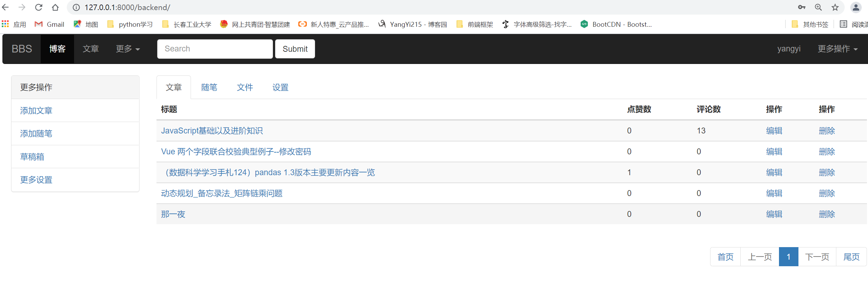Screen dimensions: 868x285
Task: Click the zoom magnifier icon in address bar
Action: pos(818,7)
